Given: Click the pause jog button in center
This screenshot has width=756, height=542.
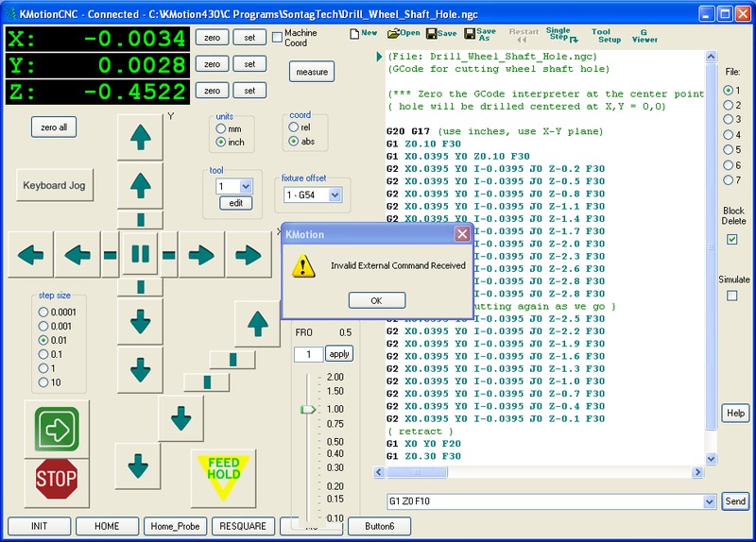Looking at the screenshot, I should [140, 254].
